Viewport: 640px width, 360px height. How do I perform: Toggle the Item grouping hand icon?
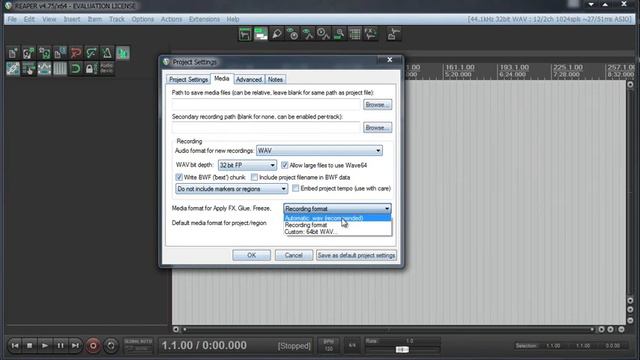pyautogui.click(x=29, y=69)
